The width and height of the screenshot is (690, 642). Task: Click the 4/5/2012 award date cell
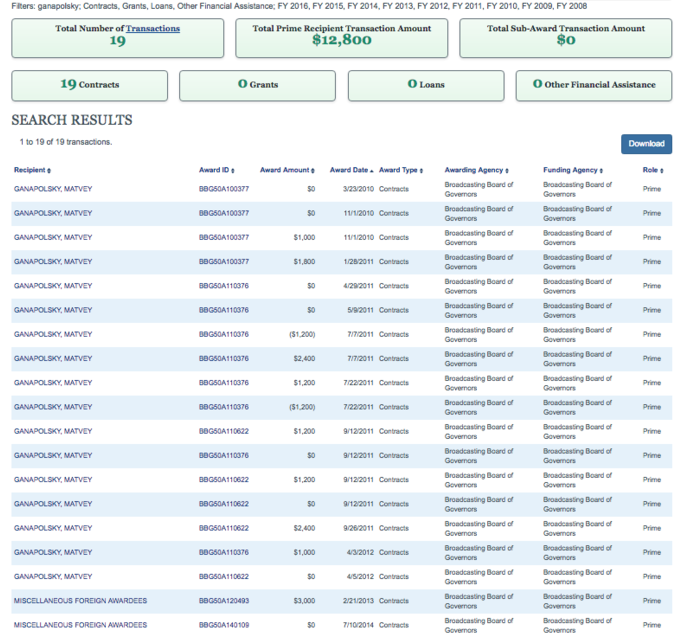pos(360,577)
